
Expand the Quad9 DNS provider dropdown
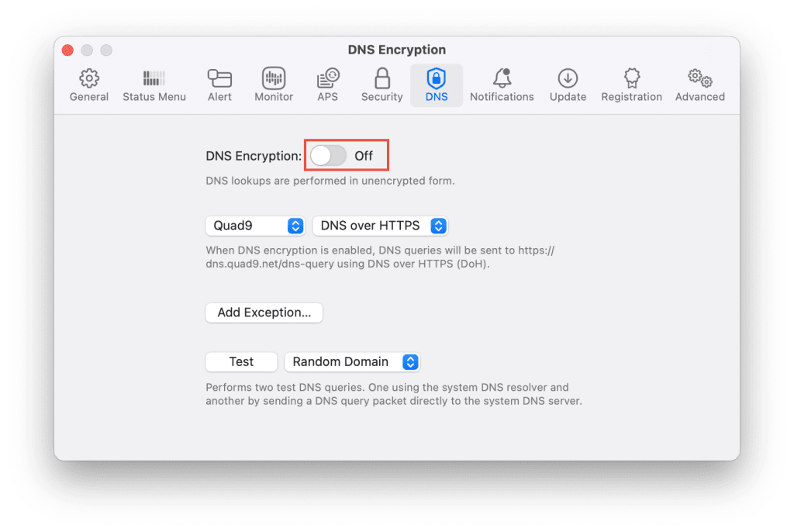click(x=255, y=226)
